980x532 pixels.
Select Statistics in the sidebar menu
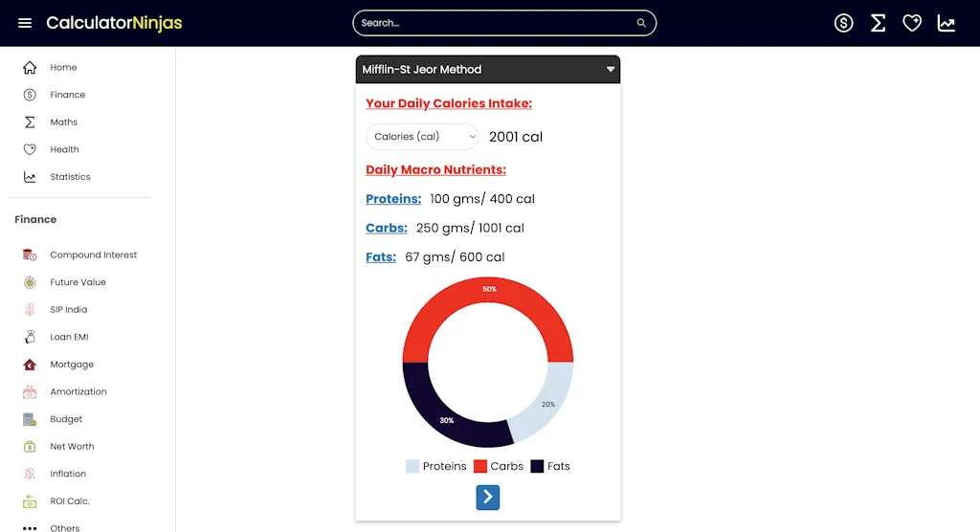[70, 177]
